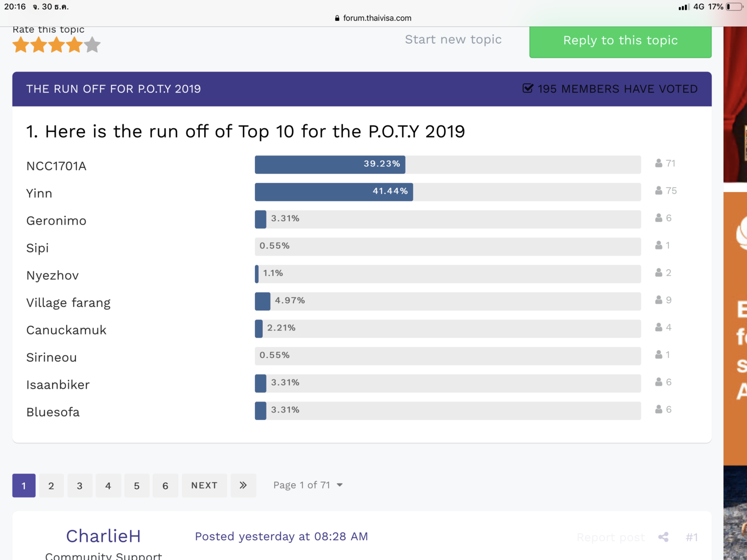The image size is (747, 560).
Task: Click the post #1 permalink number
Action: (x=692, y=537)
